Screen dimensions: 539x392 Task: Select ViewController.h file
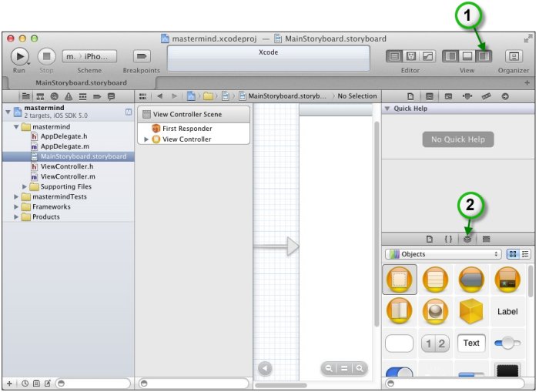point(68,166)
